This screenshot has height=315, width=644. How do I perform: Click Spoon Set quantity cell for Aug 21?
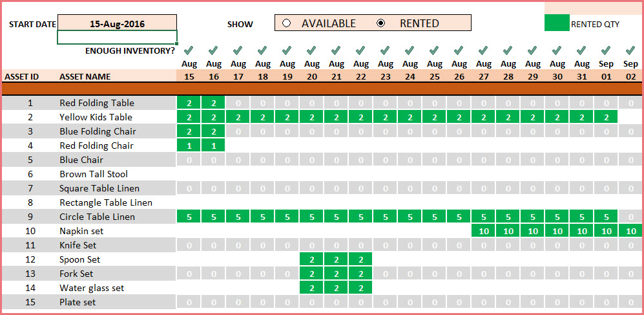(336, 259)
